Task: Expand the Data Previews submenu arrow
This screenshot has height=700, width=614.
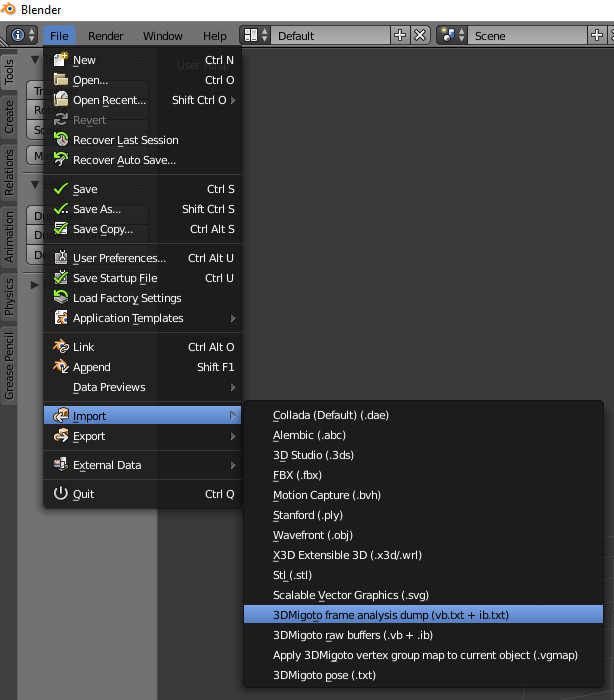Action: pos(233,387)
